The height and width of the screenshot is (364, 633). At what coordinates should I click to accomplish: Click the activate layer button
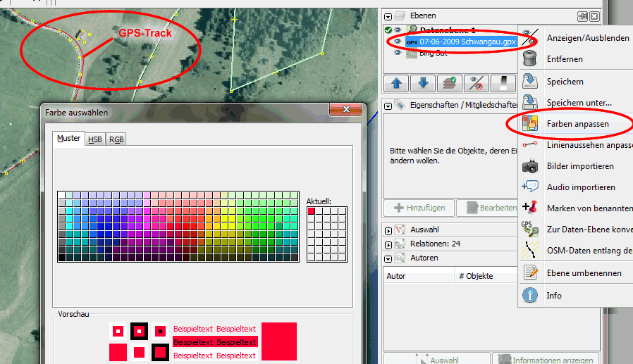449,83
